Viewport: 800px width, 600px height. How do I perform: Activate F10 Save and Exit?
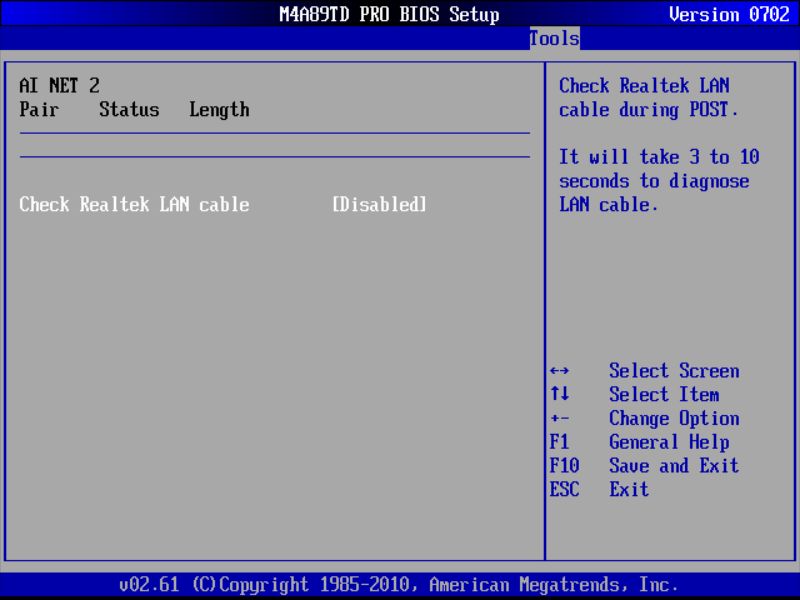click(x=564, y=466)
